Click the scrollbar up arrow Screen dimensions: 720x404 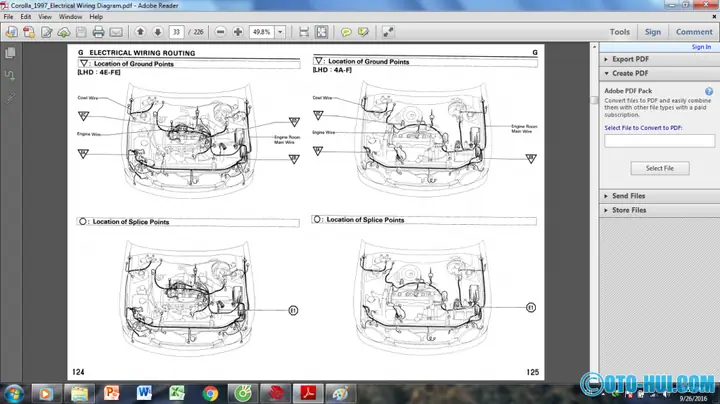pyautogui.click(x=594, y=47)
